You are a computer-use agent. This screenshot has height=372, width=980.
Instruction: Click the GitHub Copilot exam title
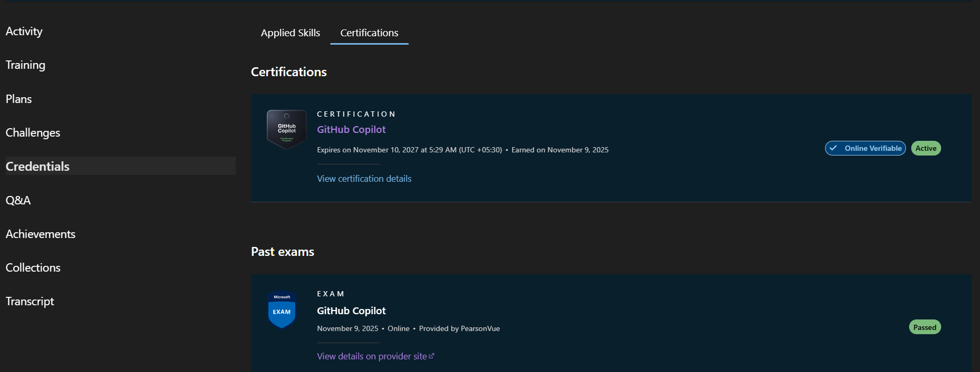(x=351, y=311)
